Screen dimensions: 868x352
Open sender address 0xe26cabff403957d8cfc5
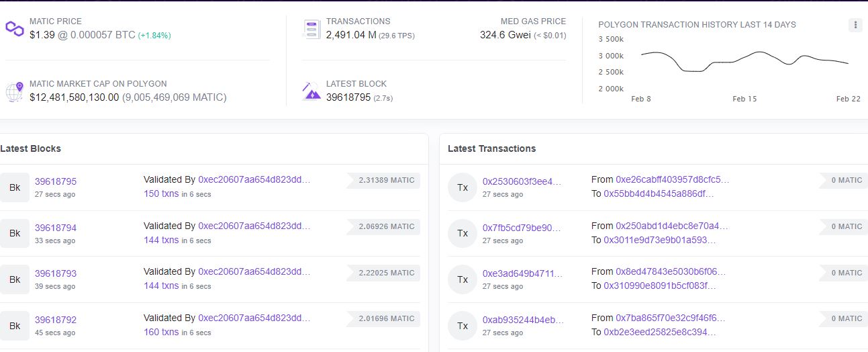coord(672,179)
